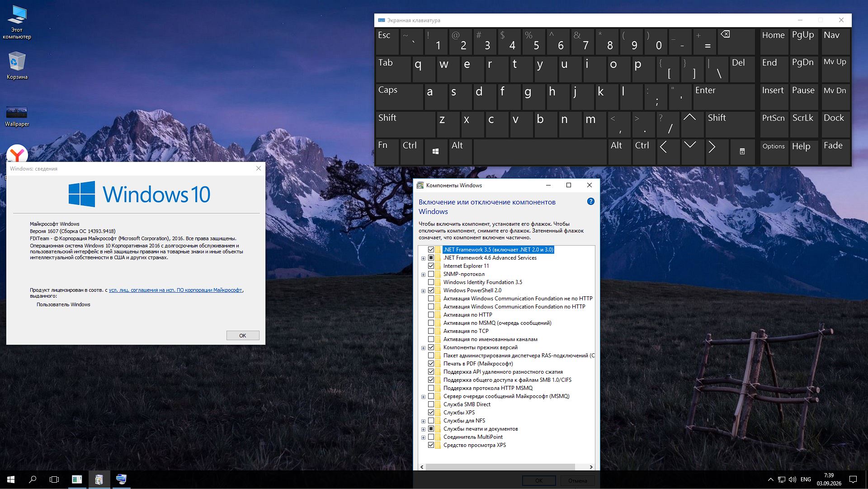Click the Options key on the on-screen keyboard

[774, 152]
